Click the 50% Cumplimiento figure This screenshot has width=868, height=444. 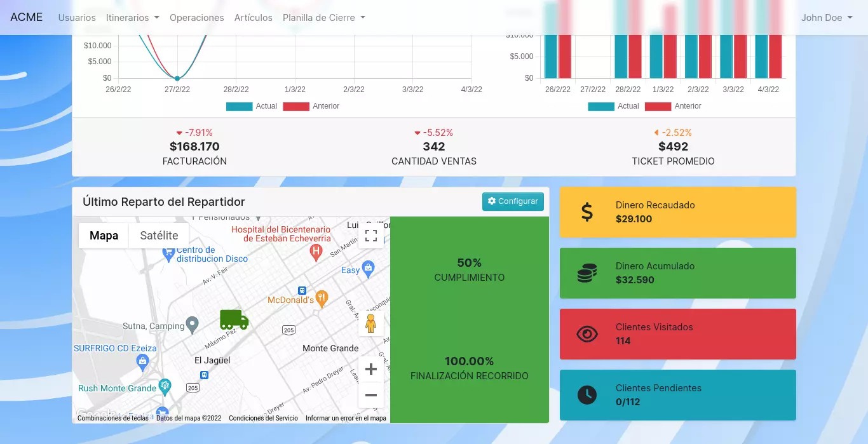pyautogui.click(x=470, y=262)
